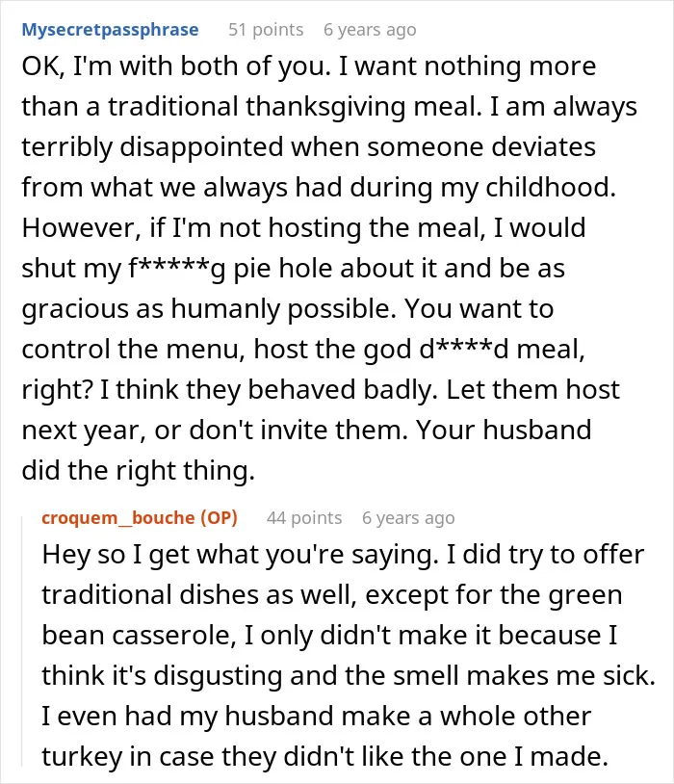Viewport: 674px width, 784px height.
Task: Click the "44 points" score label
Action: (304, 518)
